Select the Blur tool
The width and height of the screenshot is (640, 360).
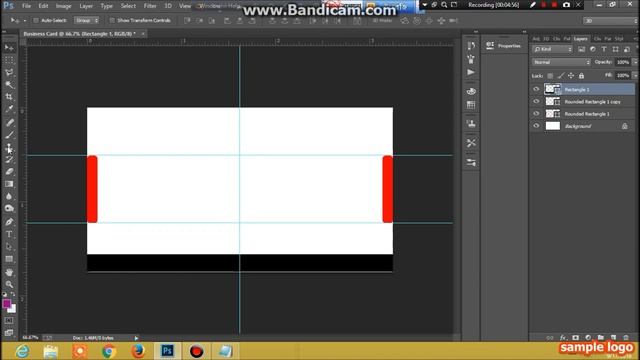click(9, 196)
